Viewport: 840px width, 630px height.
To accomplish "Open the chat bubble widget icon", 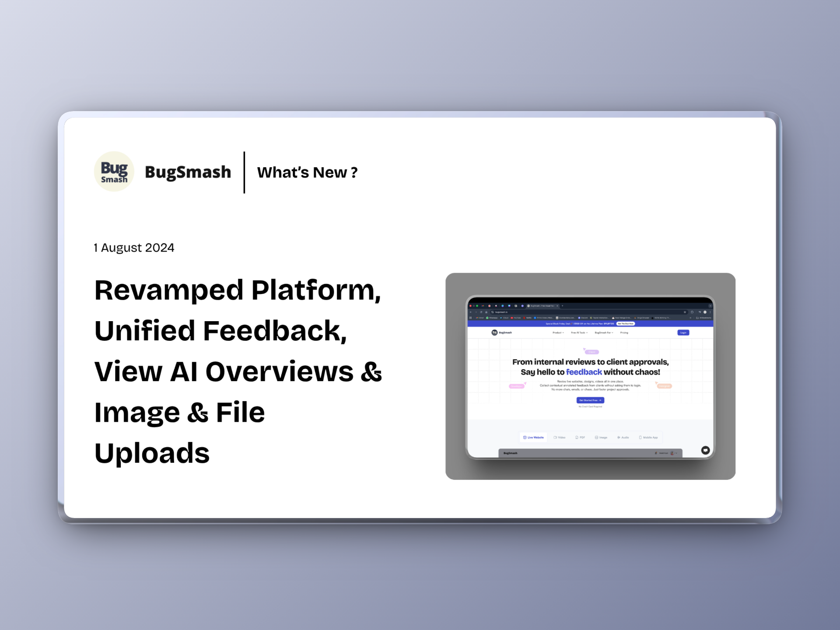I will click(705, 450).
